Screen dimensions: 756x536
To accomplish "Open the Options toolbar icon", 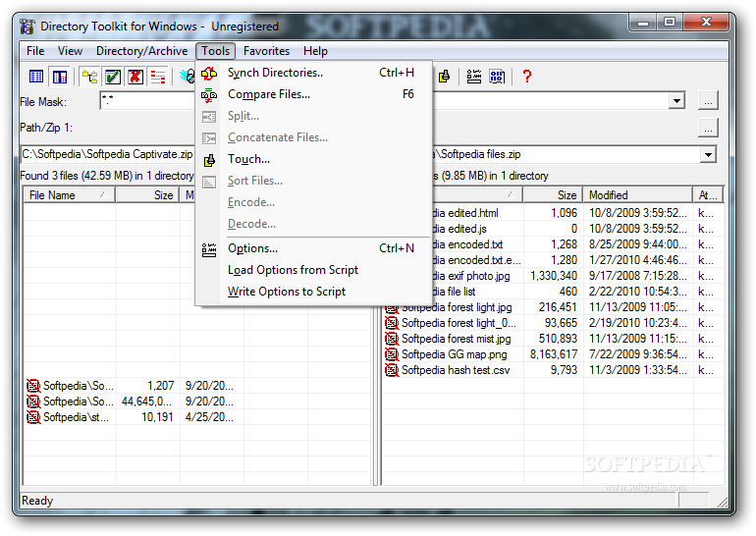I will click(474, 76).
